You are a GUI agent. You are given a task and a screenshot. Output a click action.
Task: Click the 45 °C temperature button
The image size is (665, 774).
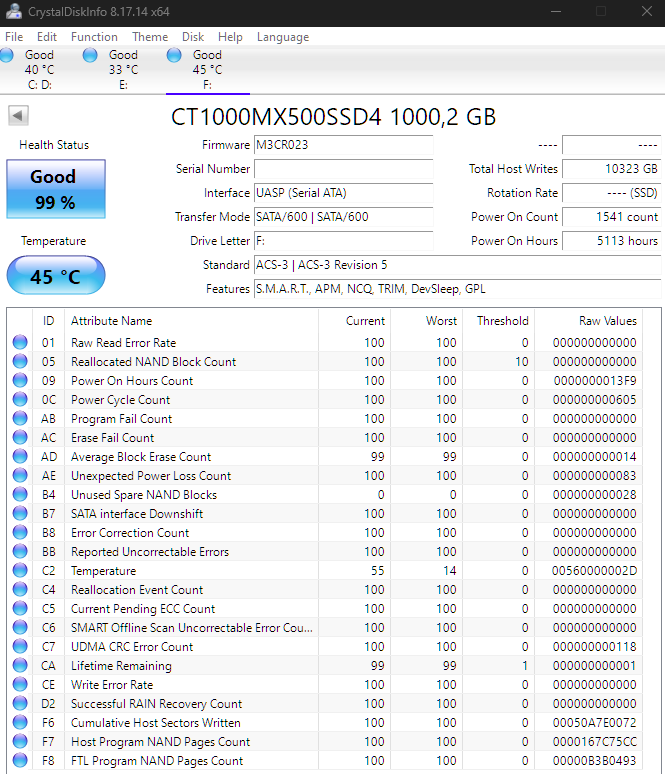56,275
